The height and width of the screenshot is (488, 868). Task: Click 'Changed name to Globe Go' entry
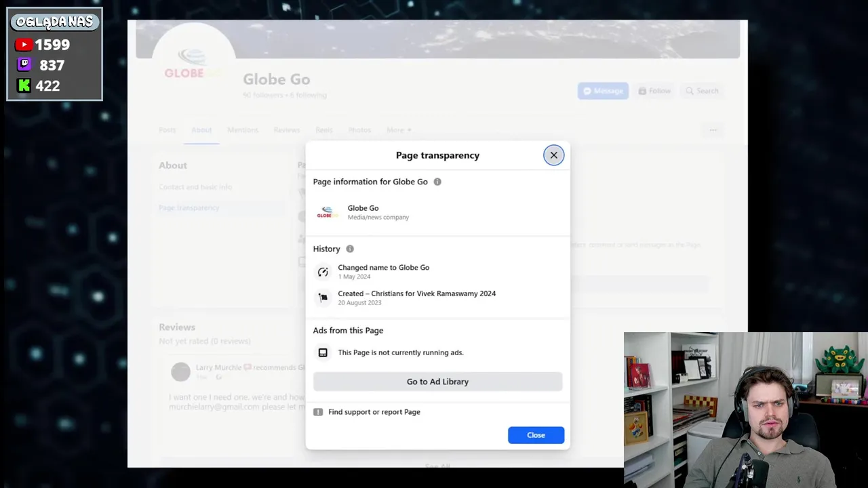pos(384,268)
